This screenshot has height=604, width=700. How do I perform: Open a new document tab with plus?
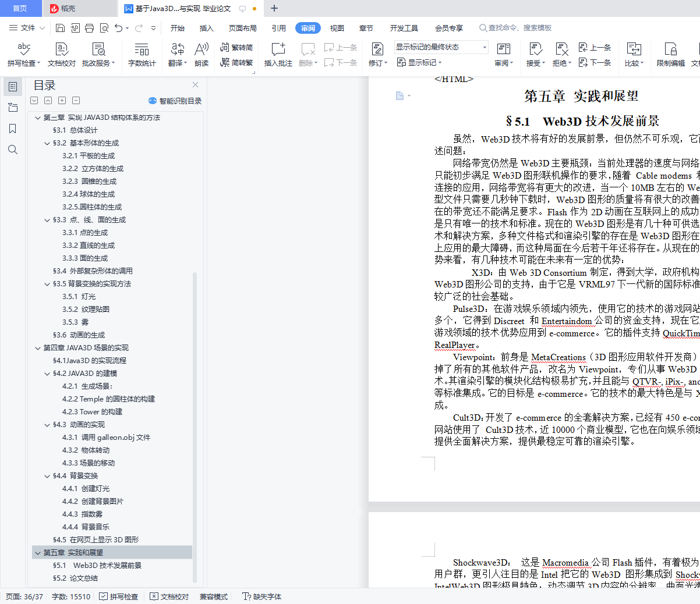(274, 8)
